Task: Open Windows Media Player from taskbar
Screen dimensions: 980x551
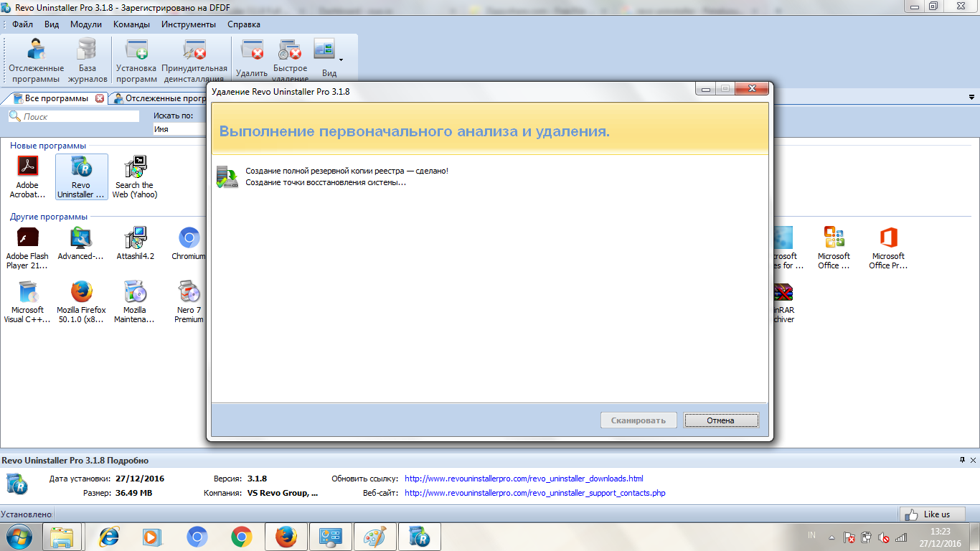Action: point(151,537)
